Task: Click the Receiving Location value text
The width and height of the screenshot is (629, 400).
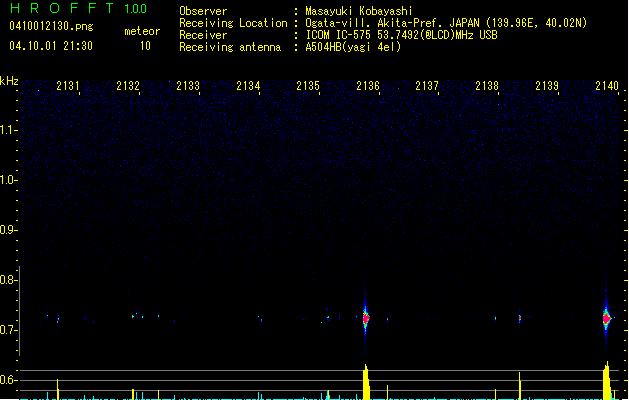Action: tap(446, 23)
